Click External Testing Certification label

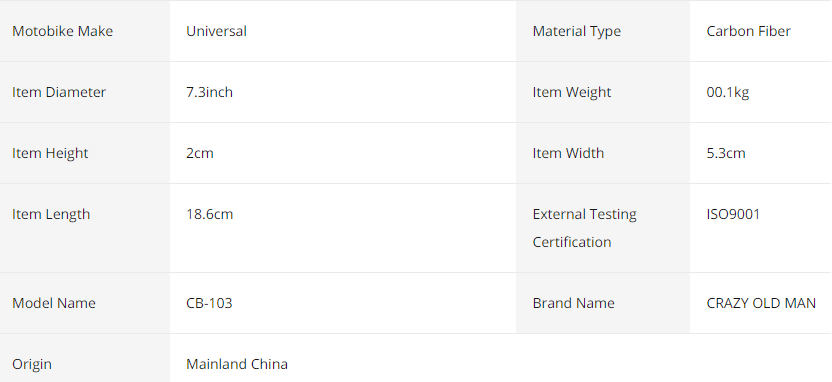coord(585,228)
